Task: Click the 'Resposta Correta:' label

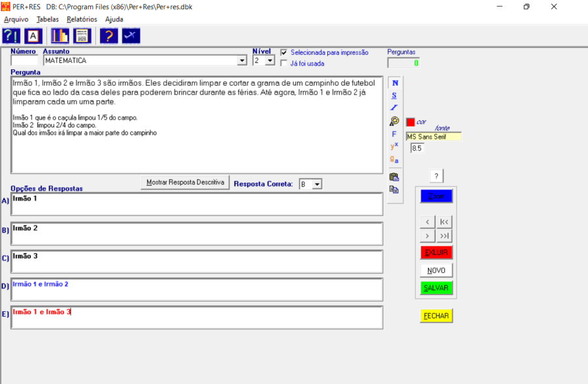Action: [263, 184]
